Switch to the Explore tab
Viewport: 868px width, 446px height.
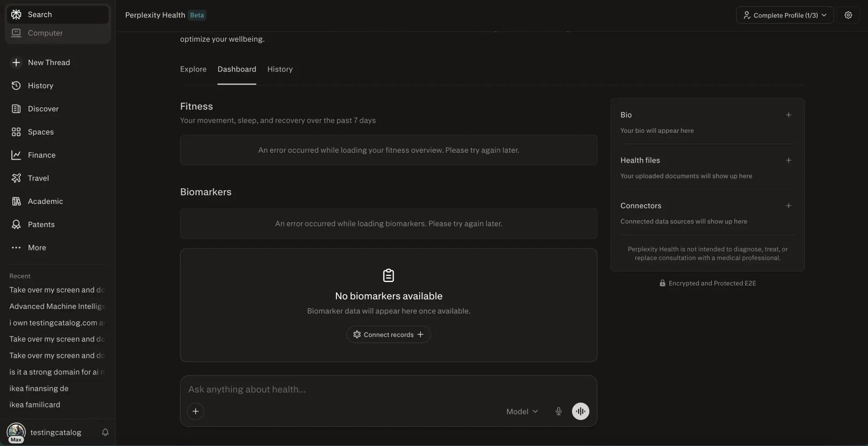point(193,69)
